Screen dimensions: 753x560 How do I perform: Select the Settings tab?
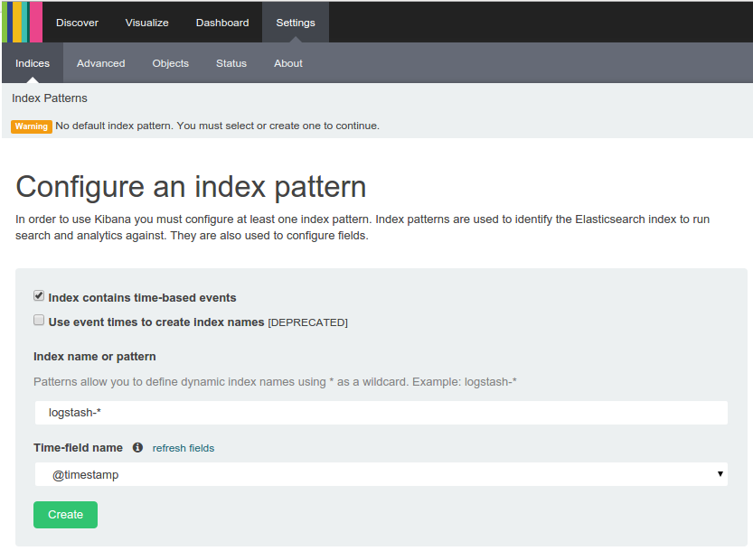coord(296,23)
